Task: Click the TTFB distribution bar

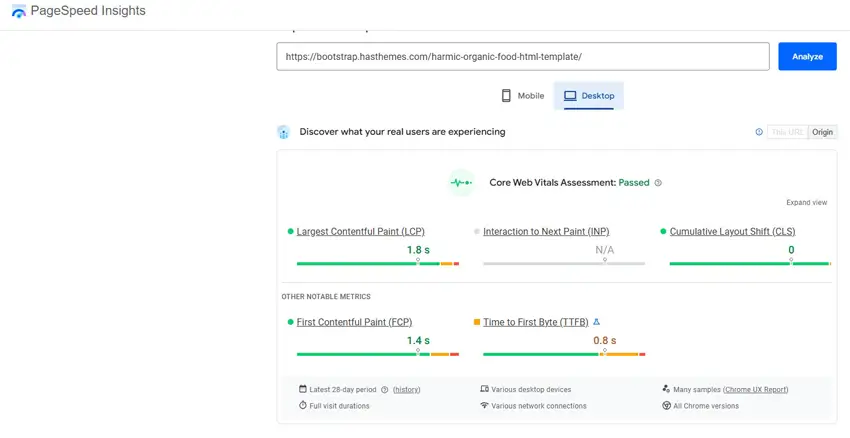Action: click(564, 354)
